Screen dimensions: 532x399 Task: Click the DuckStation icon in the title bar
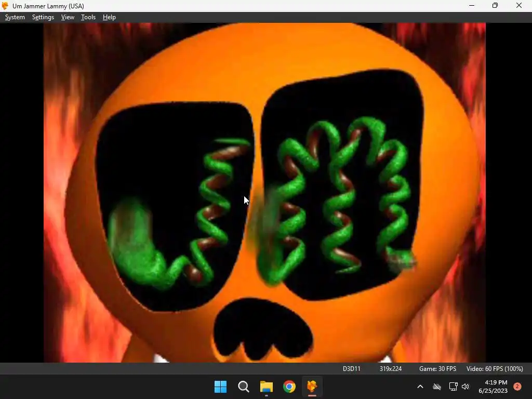[x=5, y=6]
